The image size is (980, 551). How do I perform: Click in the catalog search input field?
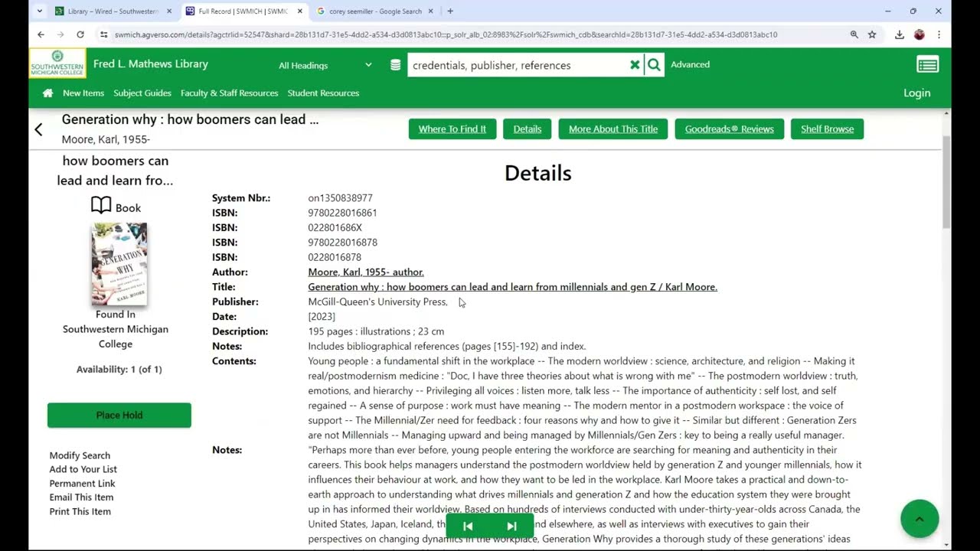coord(517,65)
